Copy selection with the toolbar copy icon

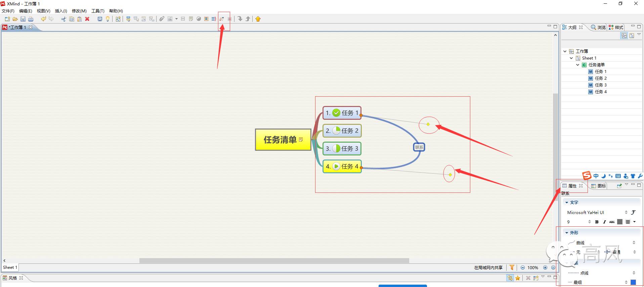[x=72, y=19]
